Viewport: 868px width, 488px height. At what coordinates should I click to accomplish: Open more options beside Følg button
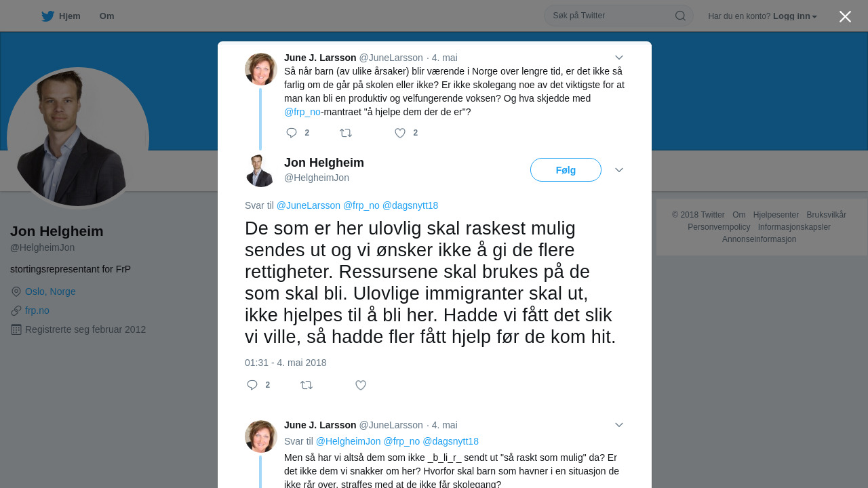pos(618,170)
